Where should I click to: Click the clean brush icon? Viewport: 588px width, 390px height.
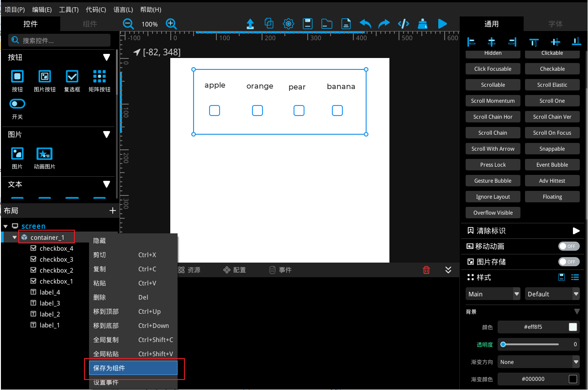pyautogui.click(x=423, y=24)
